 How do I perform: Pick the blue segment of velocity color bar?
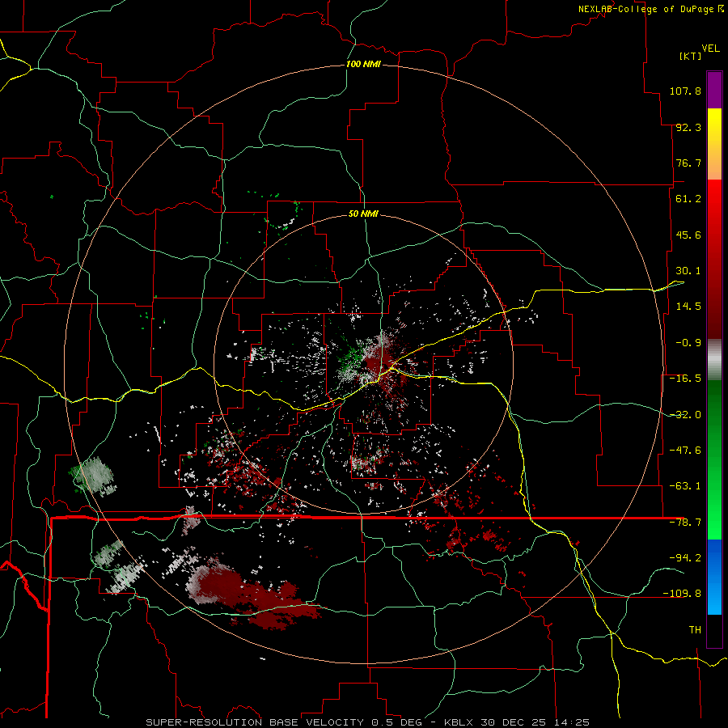pyautogui.click(x=714, y=577)
